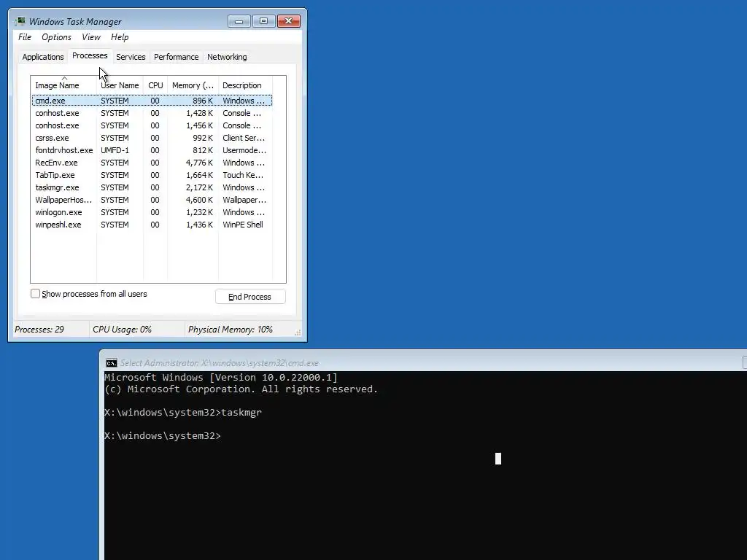Select the conhost.exe row using 1,456 K

[152, 125]
